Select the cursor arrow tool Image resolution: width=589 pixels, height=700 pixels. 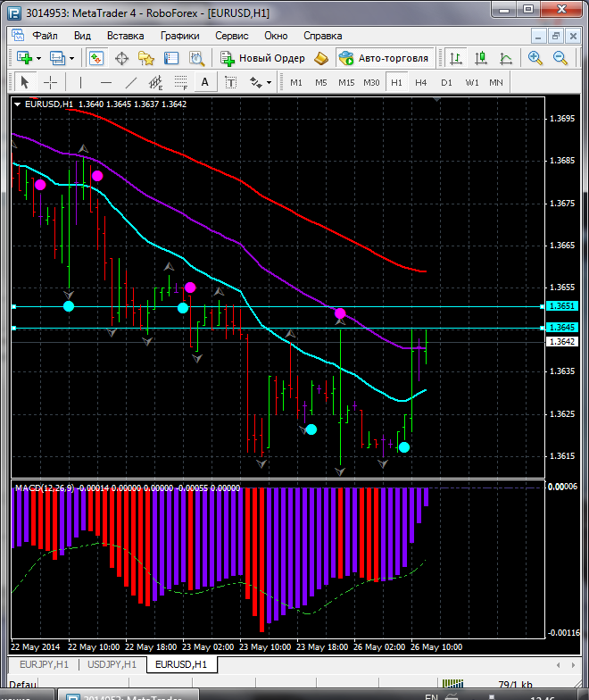(x=25, y=82)
